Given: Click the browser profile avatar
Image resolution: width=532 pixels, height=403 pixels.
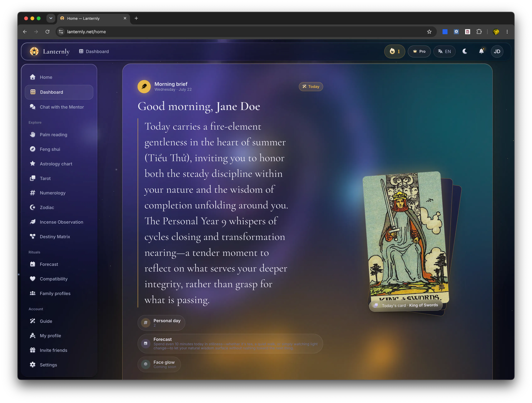Looking at the screenshot, I should [x=496, y=32].
